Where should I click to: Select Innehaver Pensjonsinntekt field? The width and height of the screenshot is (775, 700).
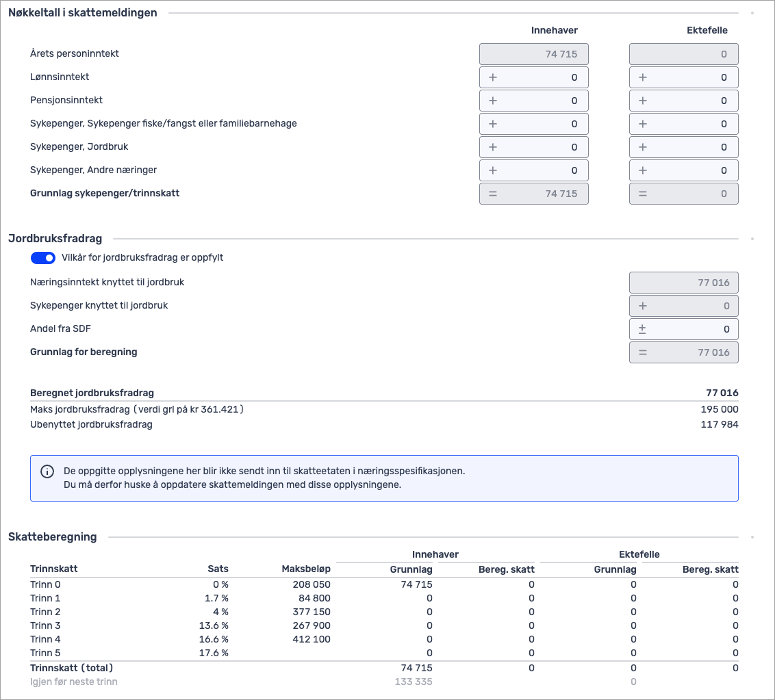pyautogui.click(x=541, y=101)
